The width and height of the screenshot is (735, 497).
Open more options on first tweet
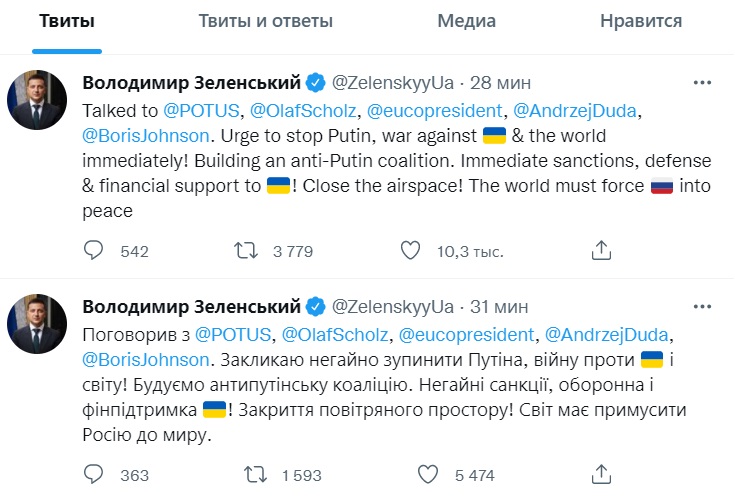(x=701, y=81)
